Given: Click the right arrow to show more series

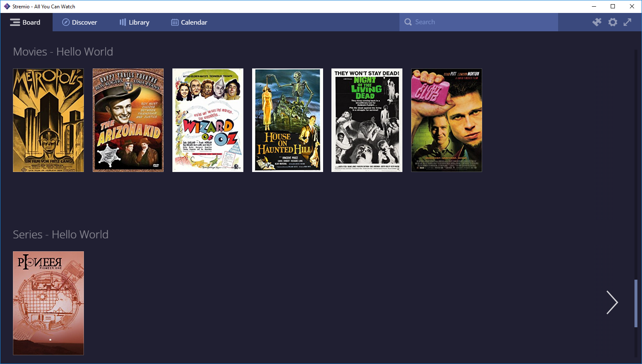Looking at the screenshot, I should tap(612, 303).
